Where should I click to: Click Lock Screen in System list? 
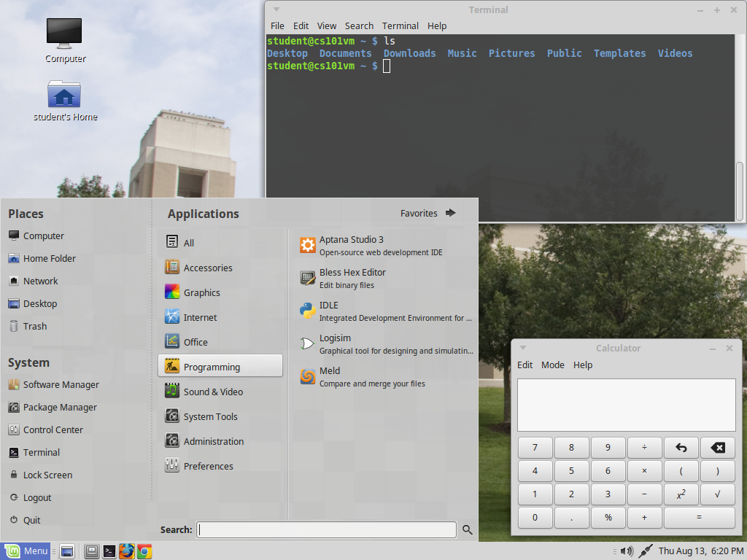pos(41,475)
